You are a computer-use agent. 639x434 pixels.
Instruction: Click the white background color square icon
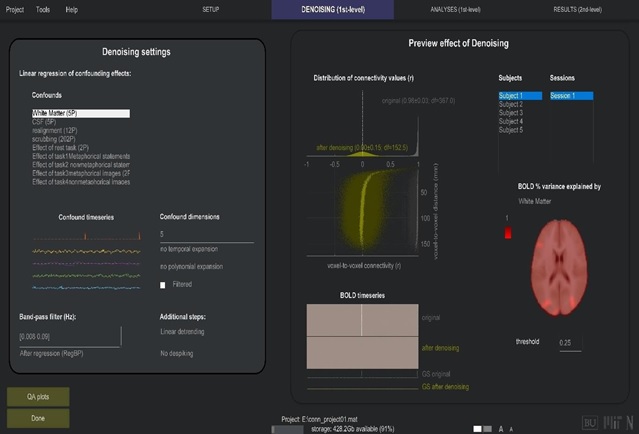tap(478, 427)
